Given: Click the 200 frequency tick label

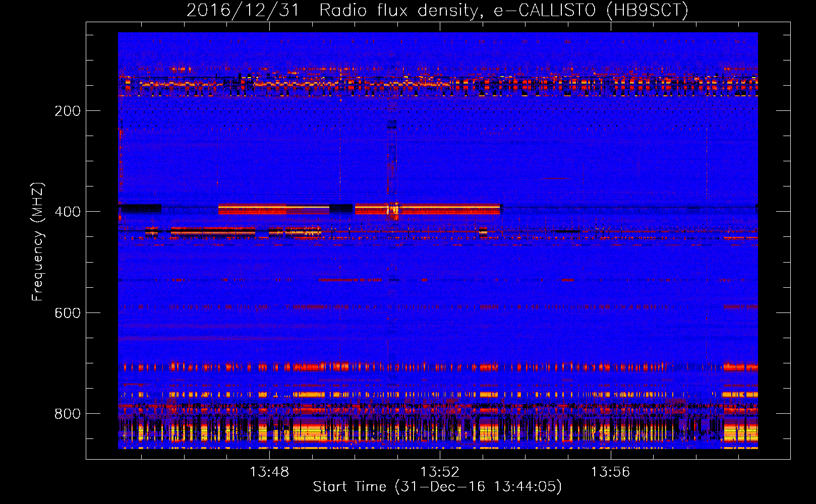Looking at the screenshot, I should tap(67, 111).
